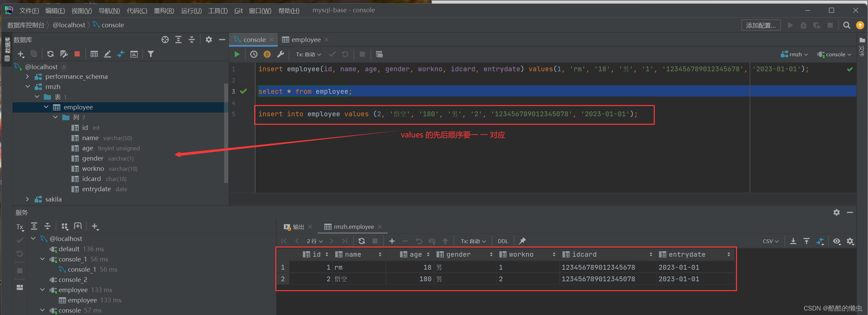Open search everywhere magnifier
Screen dimensions: 868x315
847,25
